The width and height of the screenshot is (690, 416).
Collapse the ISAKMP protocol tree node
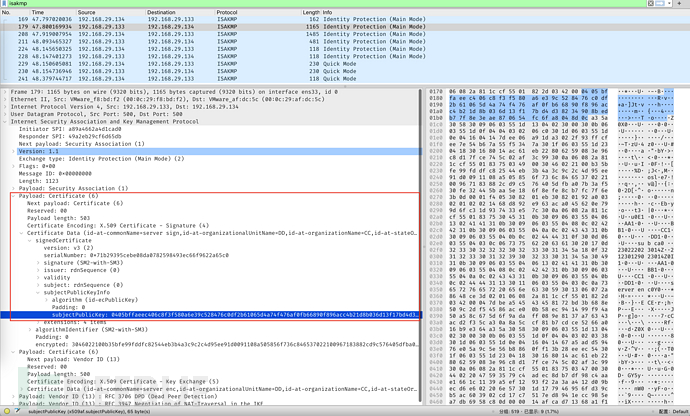(5, 121)
